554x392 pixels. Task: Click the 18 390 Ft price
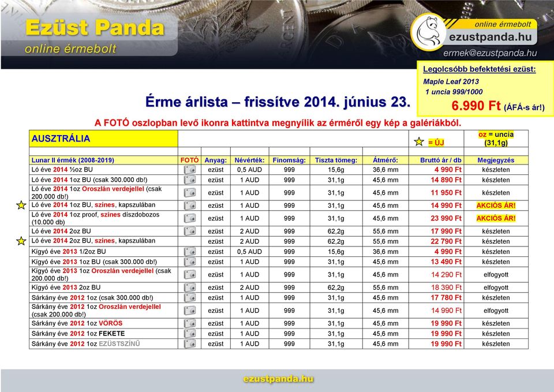point(446,288)
